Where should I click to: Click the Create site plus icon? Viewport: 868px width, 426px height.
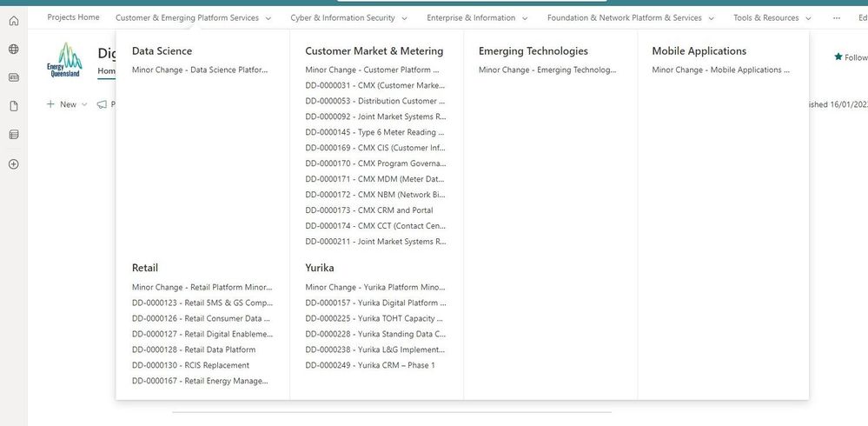14,164
